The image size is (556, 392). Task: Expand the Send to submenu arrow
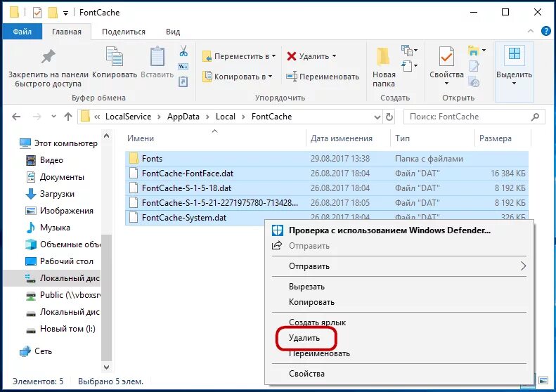pyautogui.click(x=523, y=266)
